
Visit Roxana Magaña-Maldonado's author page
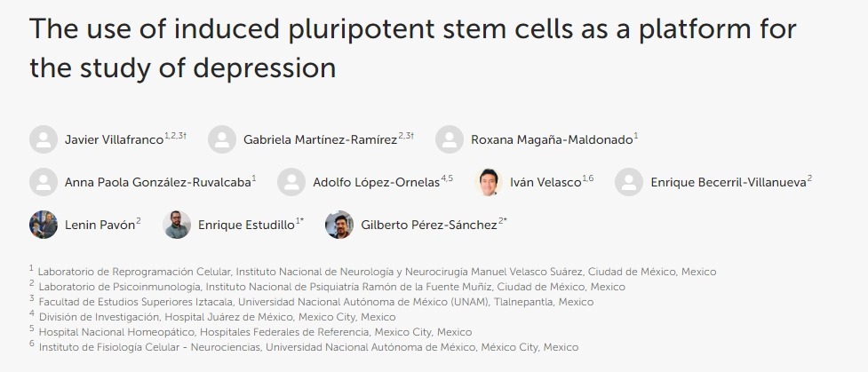[x=552, y=140]
